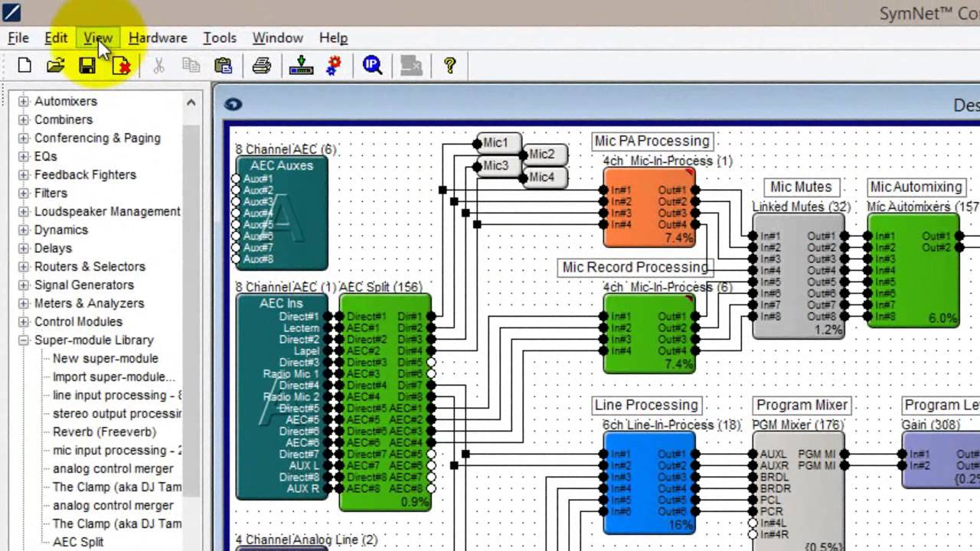Collapse the Super-module Library node
The height and width of the screenshot is (551, 980).
[24, 340]
